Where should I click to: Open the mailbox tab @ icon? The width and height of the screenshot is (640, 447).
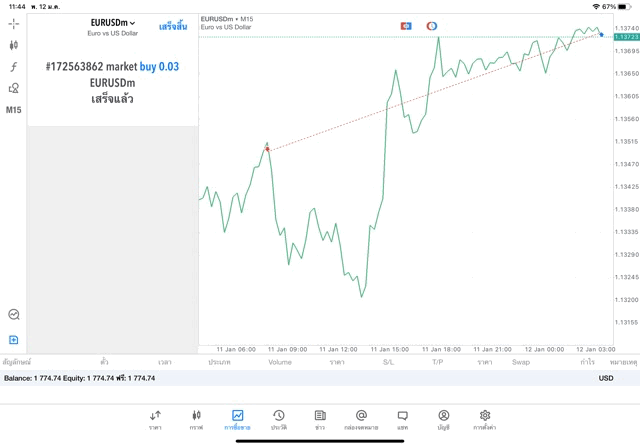point(361,420)
